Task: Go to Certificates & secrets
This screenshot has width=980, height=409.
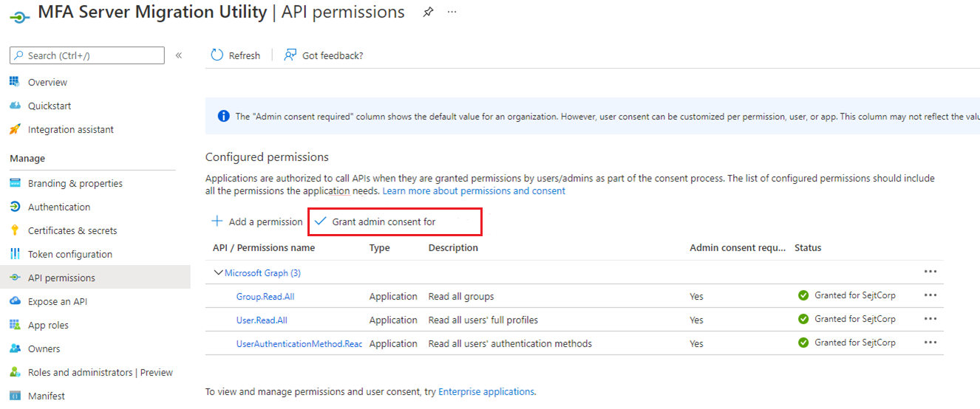Action: pos(72,231)
